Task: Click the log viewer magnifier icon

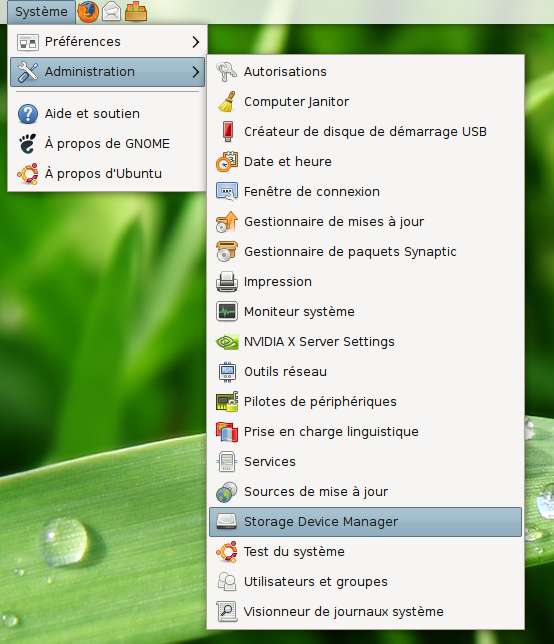Action: pos(227,612)
